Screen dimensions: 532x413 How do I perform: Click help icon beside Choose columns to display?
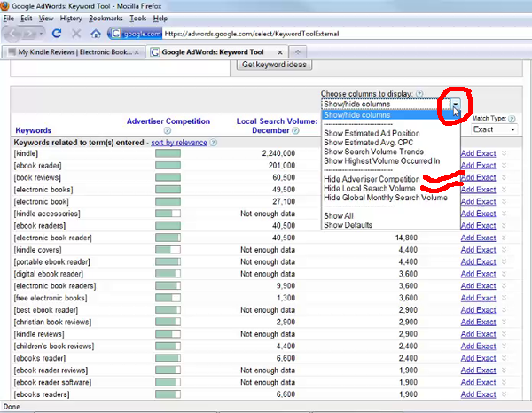pos(419,93)
